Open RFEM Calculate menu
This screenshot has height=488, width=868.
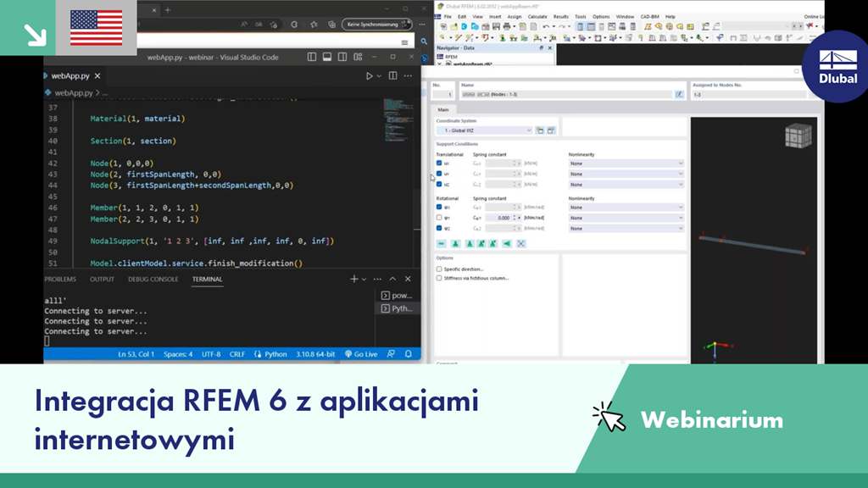537,17
